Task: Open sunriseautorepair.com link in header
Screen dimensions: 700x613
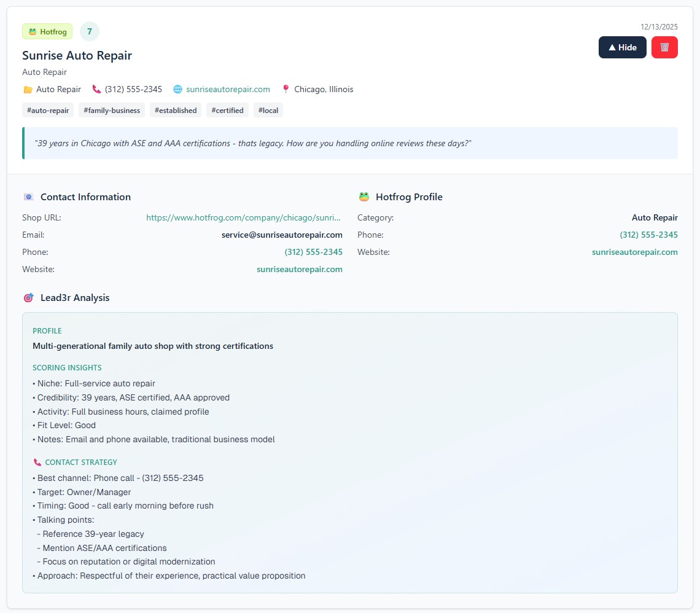Action: click(228, 90)
